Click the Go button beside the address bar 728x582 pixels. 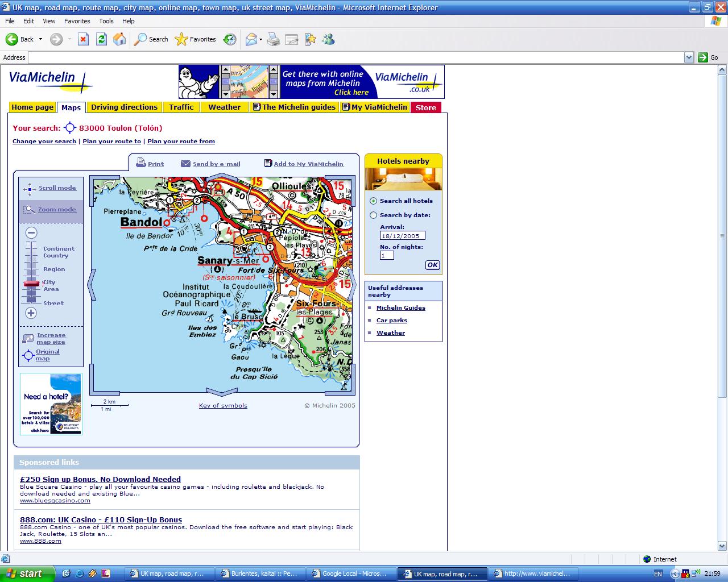point(709,57)
